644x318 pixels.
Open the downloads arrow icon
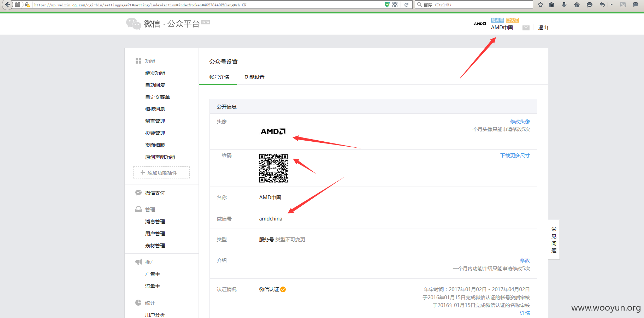pos(564,5)
